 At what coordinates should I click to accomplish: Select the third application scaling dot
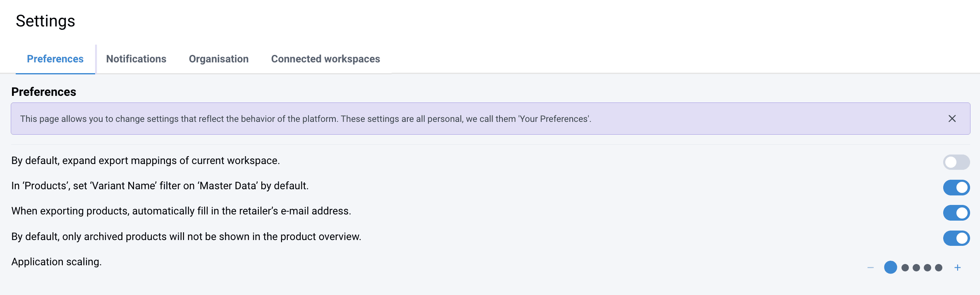tap(916, 268)
